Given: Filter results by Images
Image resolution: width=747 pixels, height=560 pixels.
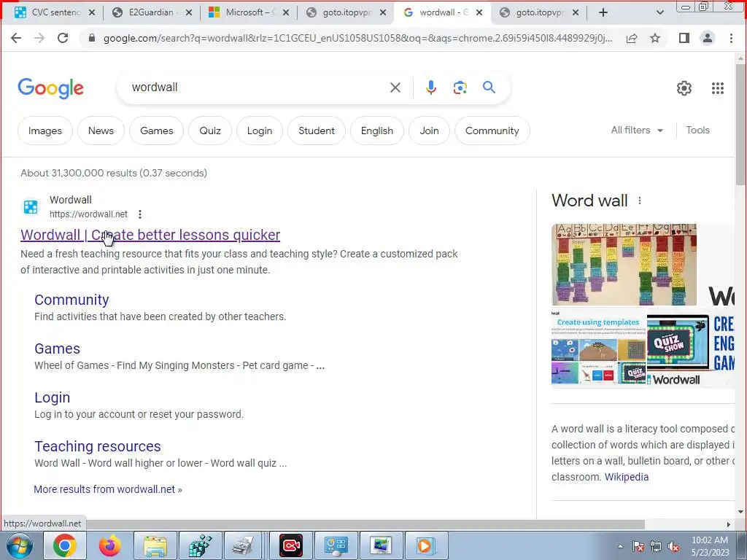Looking at the screenshot, I should [45, 131].
